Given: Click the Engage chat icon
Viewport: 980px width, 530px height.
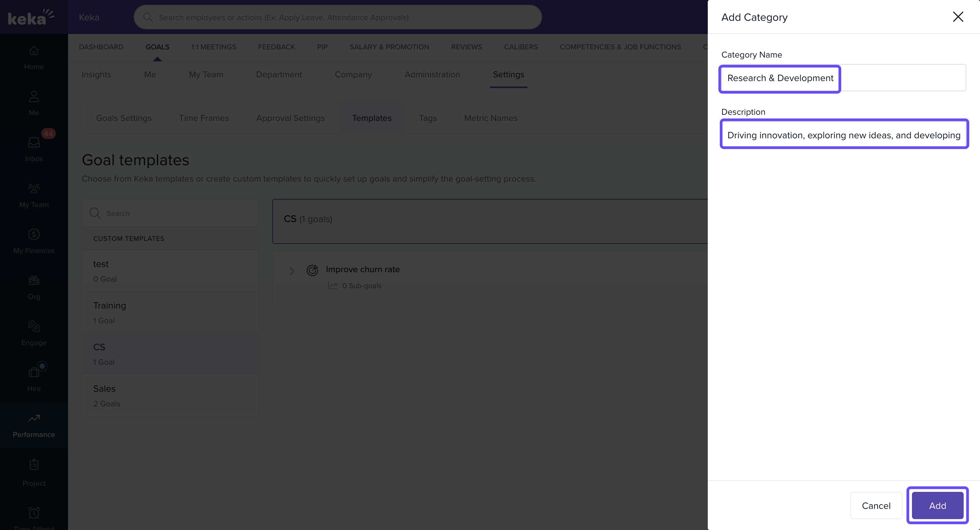Looking at the screenshot, I should pos(34,326).
